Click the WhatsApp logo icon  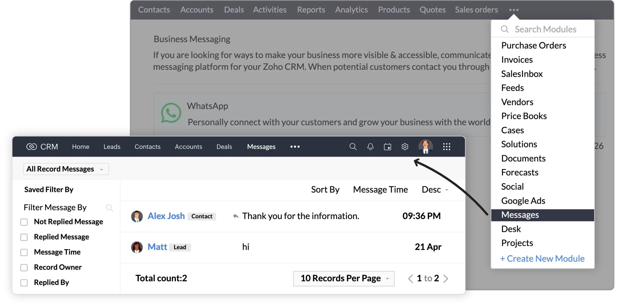[171, 113]
